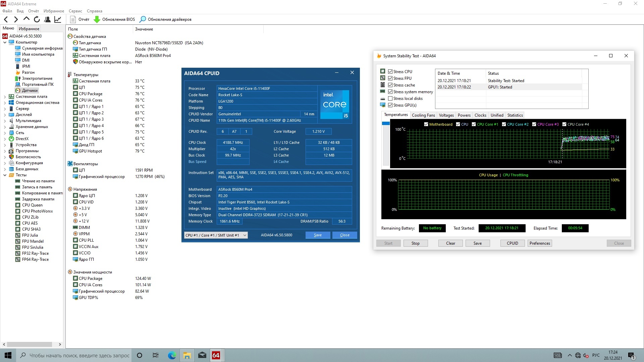The image size is (644, 362).
Task: Toggle Motherboard graph checkbox
Action: click(426, 124)
